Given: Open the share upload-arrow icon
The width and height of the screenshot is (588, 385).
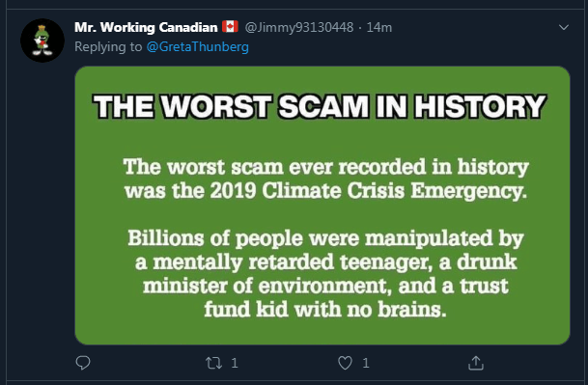Looking at the screenshot, I should 476,363.
